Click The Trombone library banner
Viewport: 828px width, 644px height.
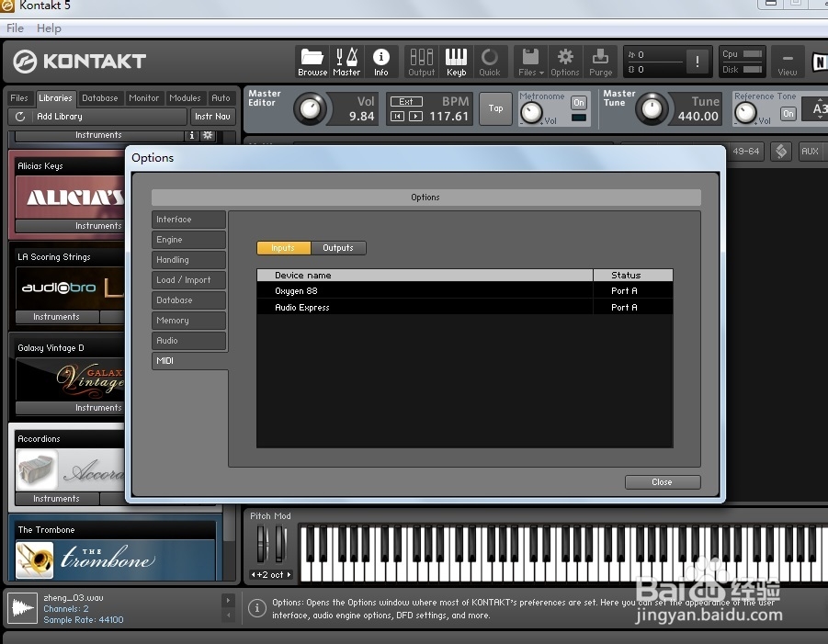pyautogui.click(x=116, y=559)
